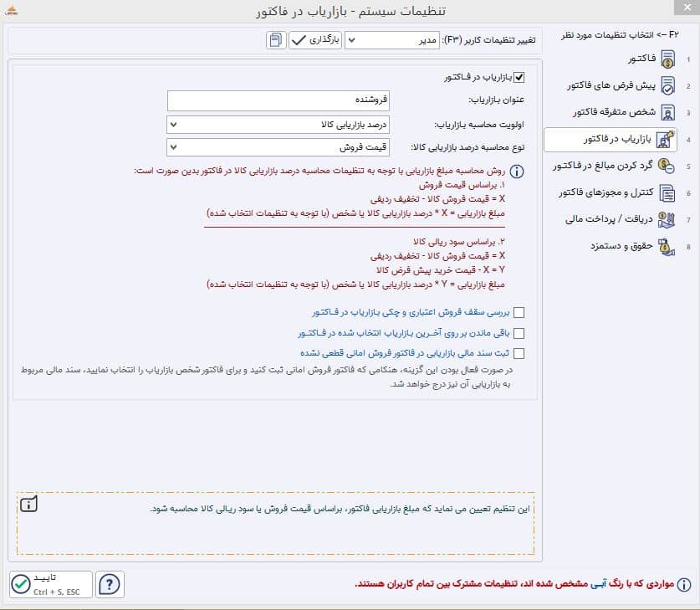Toggle ثبت سند مالی بازاریابی checkbox
This screenshot has height=610, width=700.
(519, 353)
